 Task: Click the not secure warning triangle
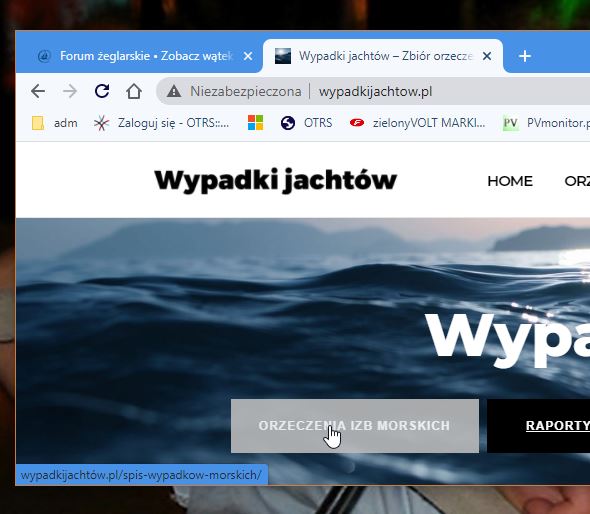click(174, 91)
